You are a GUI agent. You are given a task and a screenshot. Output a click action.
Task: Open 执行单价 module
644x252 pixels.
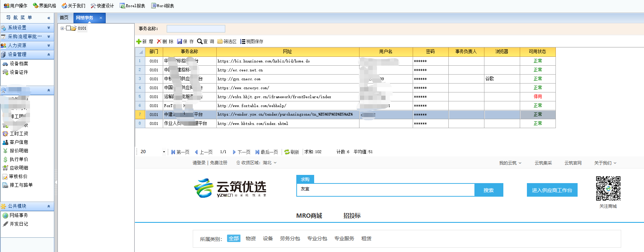click(15, 159)
